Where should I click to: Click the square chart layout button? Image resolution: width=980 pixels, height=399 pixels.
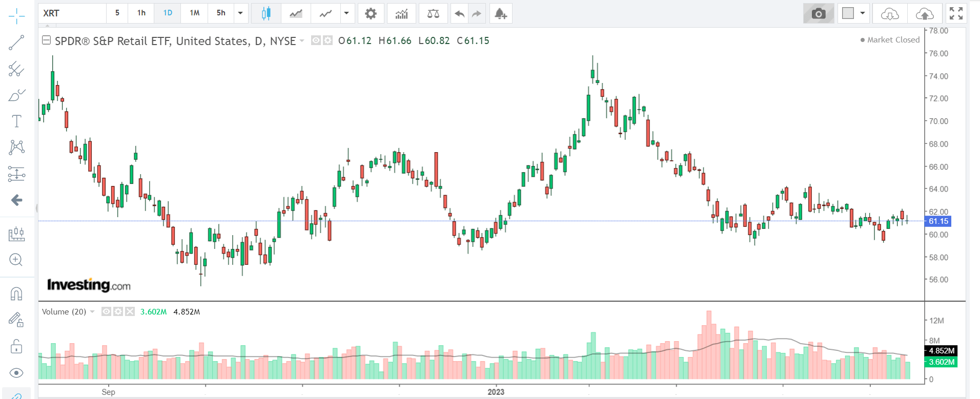tap(848, 13)
